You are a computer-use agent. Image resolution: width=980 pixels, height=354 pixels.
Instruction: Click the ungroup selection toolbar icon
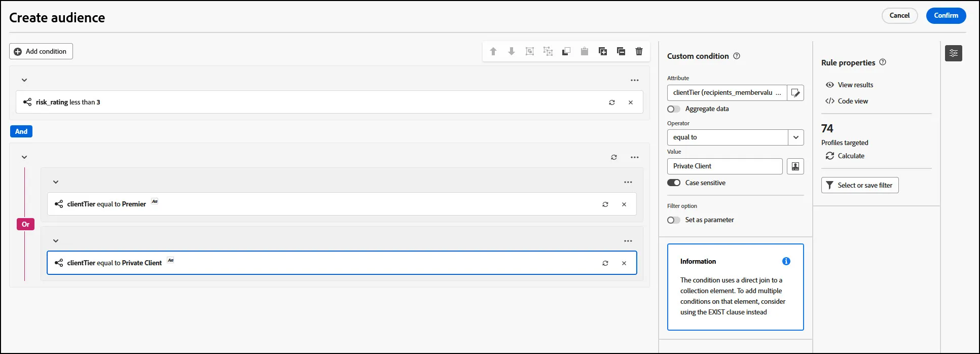coord(548,51)
